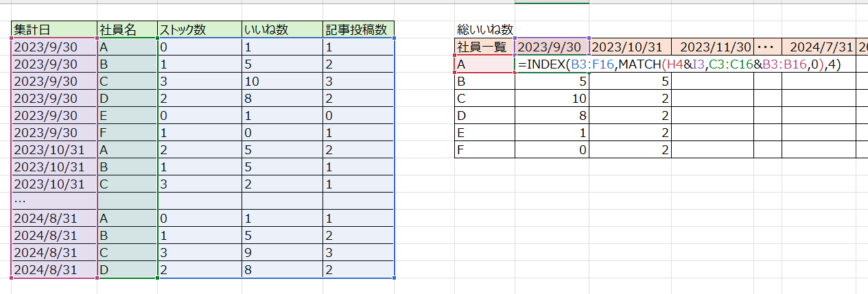Click the ストック数 column header
This screenshot has height=294, width=868.
click(199, 29)
